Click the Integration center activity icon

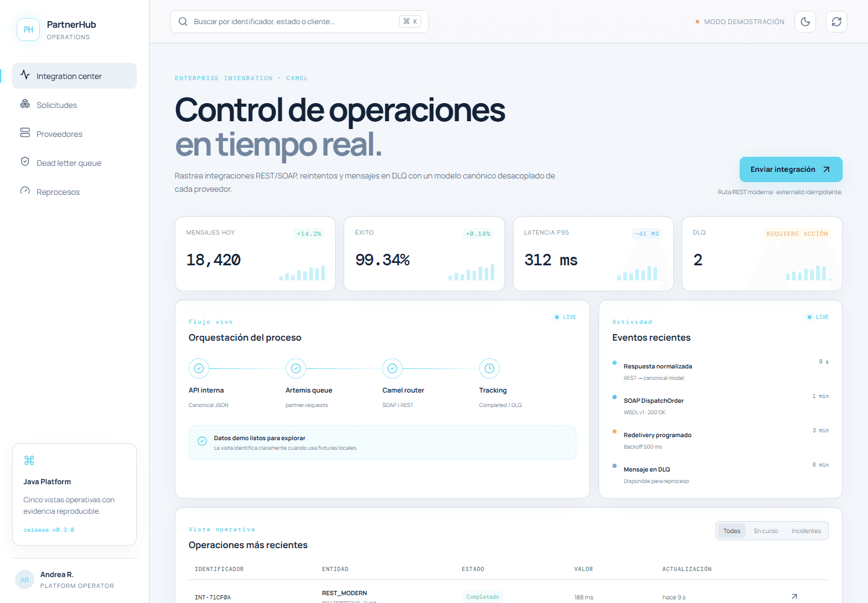tap(25, 75)
